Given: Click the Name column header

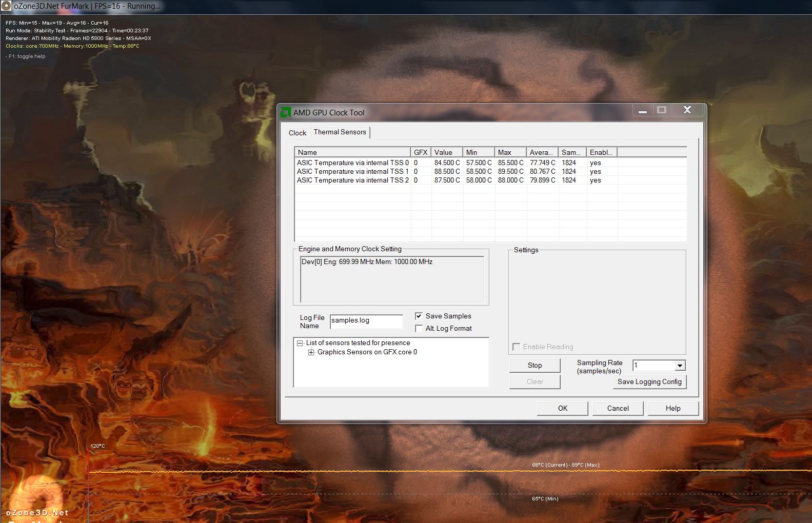Looking at the screenshot, I should click(x=353, y=152).
